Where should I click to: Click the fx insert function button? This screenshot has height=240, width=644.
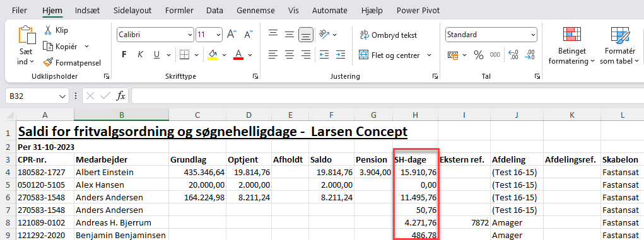coord(120,96)
